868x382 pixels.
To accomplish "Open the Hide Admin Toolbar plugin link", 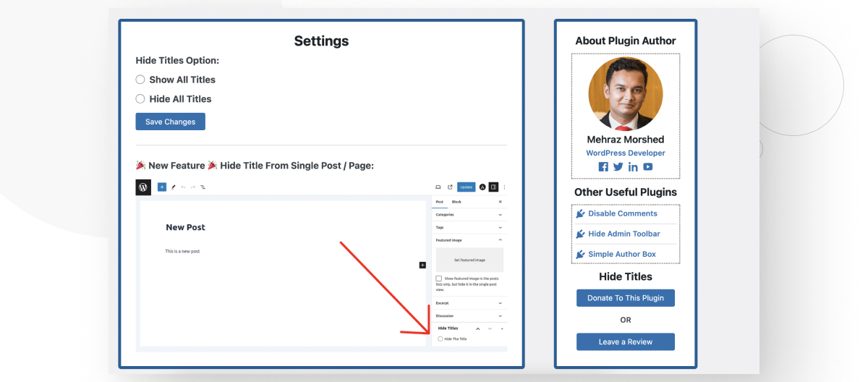I will click(624, 234).
